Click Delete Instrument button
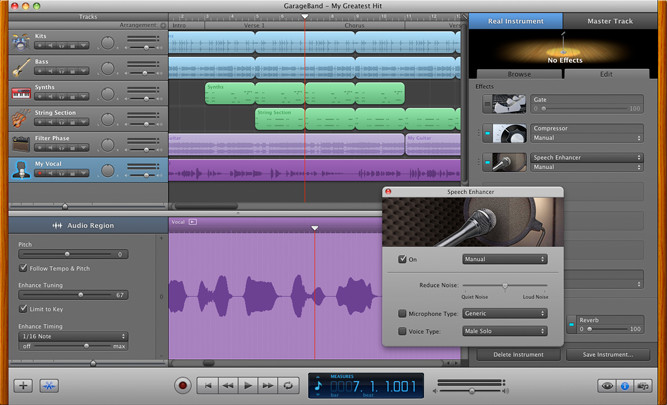 518,354
